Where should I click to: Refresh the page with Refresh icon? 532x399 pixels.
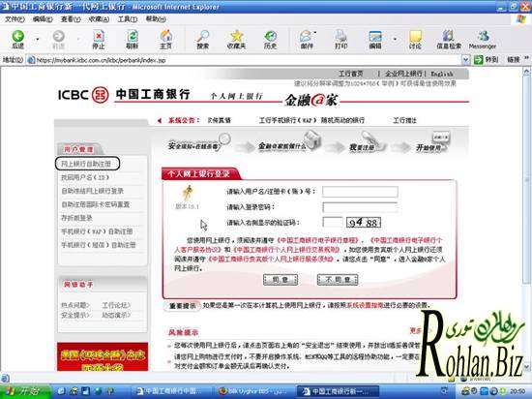133,40
